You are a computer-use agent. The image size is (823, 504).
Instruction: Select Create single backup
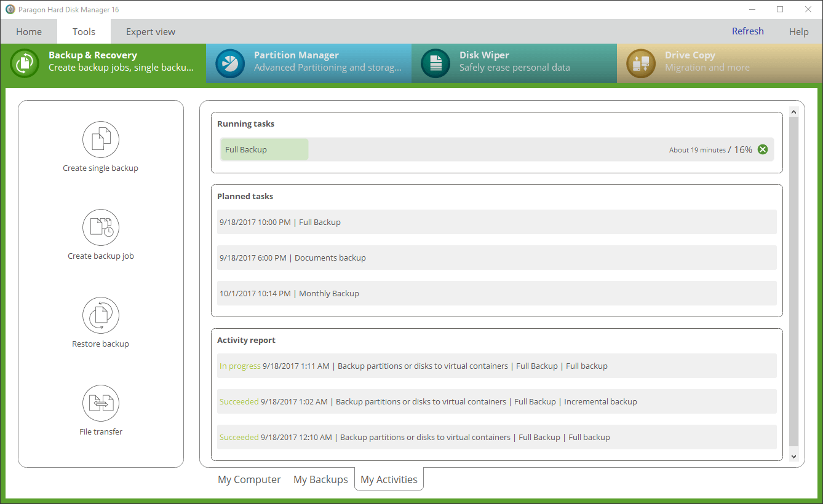pos(100,148)
